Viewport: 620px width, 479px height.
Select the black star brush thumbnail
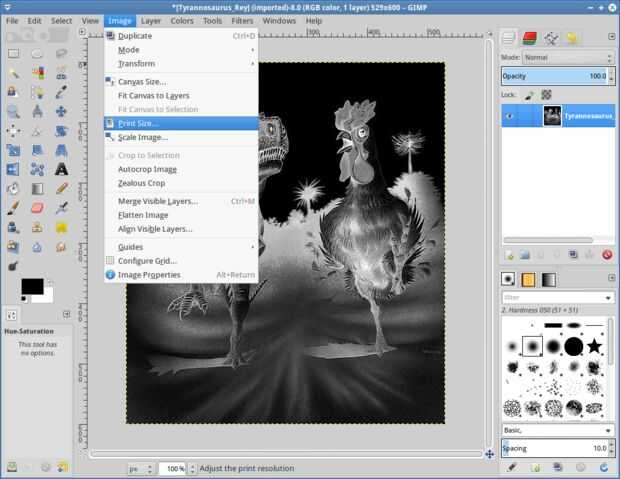click(x=594, y=346)
